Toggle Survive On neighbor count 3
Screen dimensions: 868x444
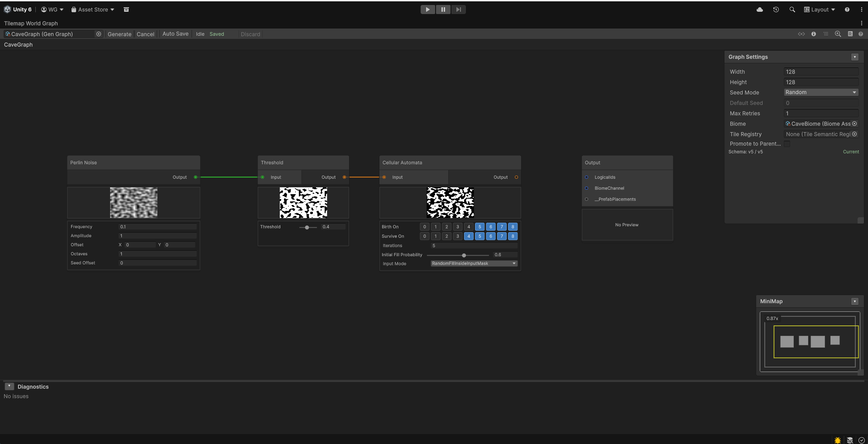coord(458,236)
